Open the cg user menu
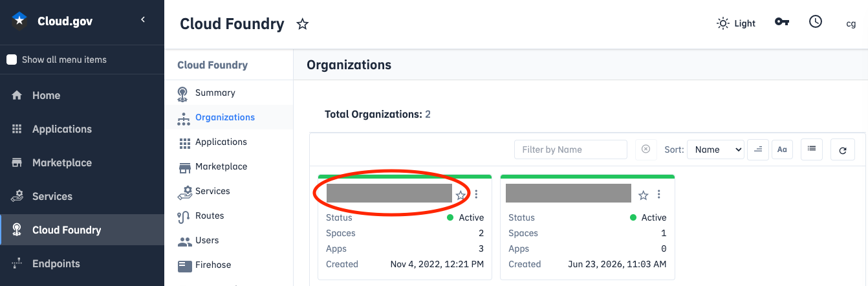This screenshot has height=286, width=868. tap(851, 23)
